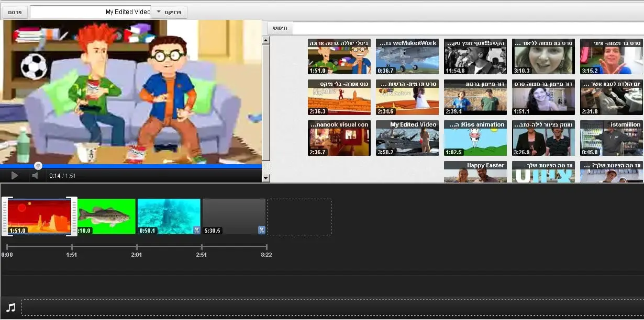Select the istamillion thumbnail 0:45.8
Viewport: 644px width, 320px height.
tap(612, 138)
